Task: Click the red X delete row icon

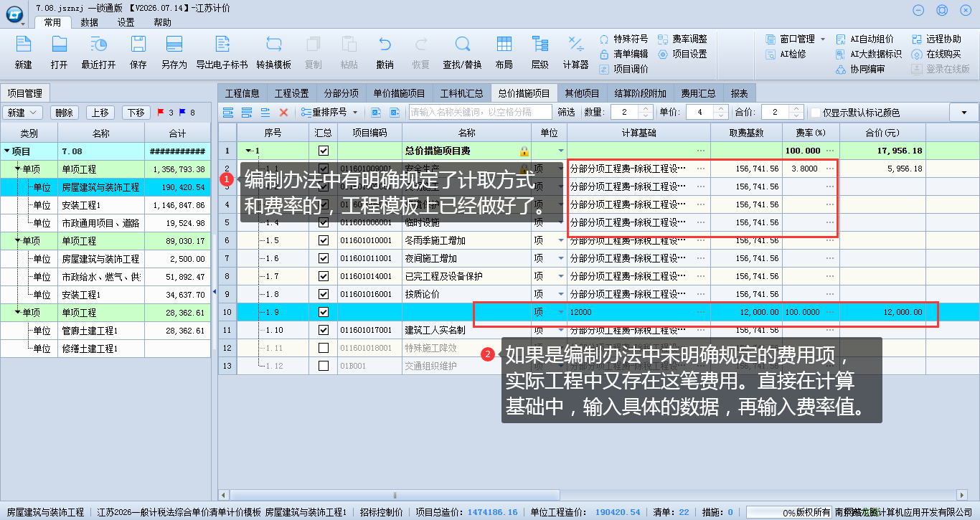Action: tap(283, 113)
